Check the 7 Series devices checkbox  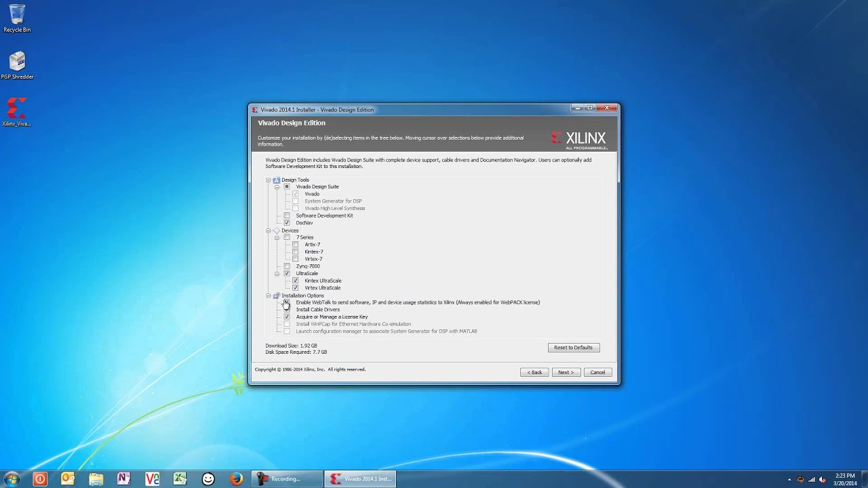[287, 237]
